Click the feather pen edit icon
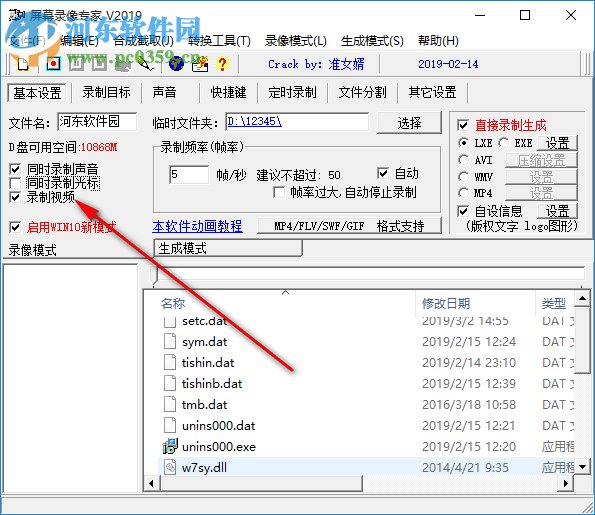Viewport: 595px width, 515px height. pyautogui.click(x=146, y=64)
